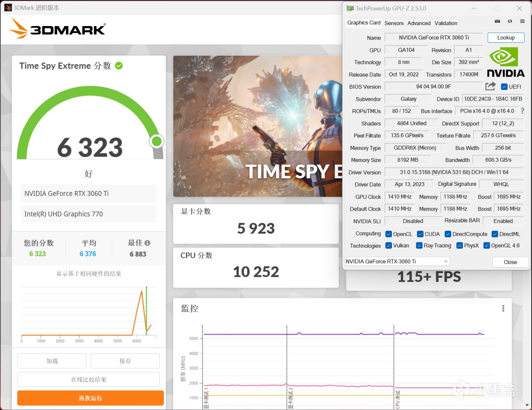Click the Intel(R) UHD Graphics 770 row
Image resolution: width=532 pixels, height=410 pixels.
click(x=89, y=214)
